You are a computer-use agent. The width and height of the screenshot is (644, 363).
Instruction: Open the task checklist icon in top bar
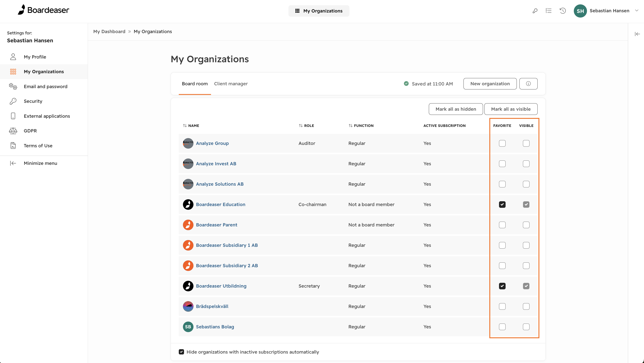click(x=549, y=11)
